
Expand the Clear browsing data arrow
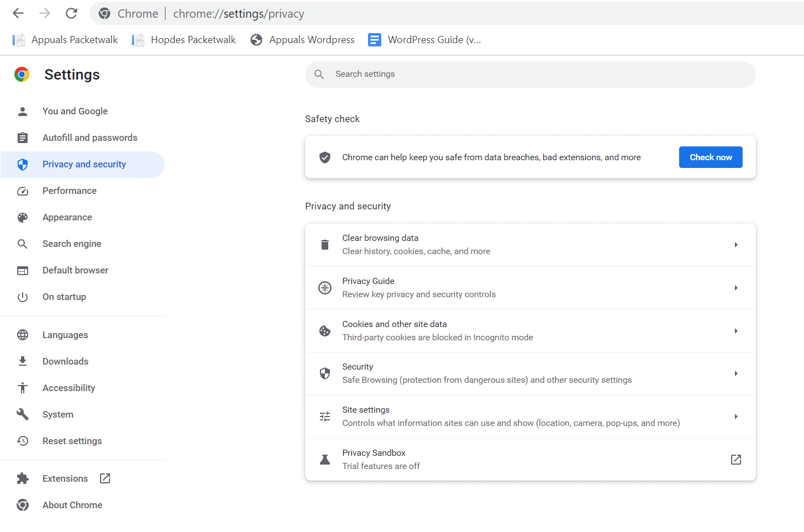pyautogui.click(x=736, y=245)
